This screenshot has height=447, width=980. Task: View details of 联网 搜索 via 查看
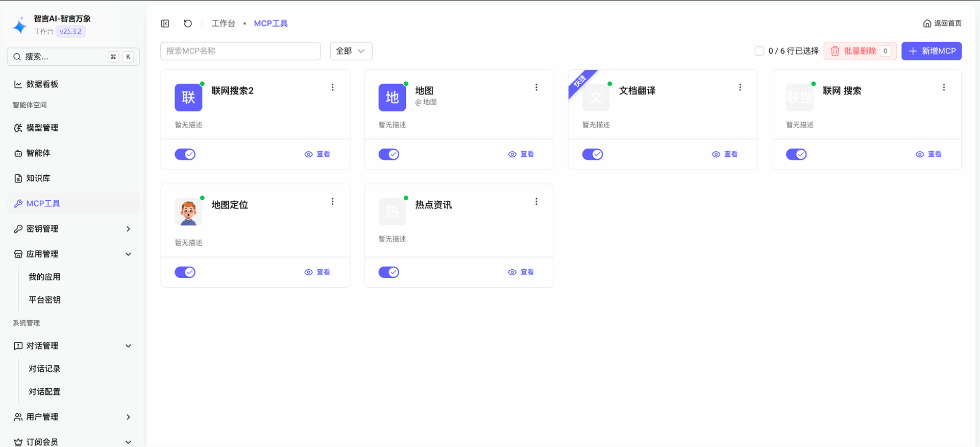pyautogui.click(x=928, y=154)
